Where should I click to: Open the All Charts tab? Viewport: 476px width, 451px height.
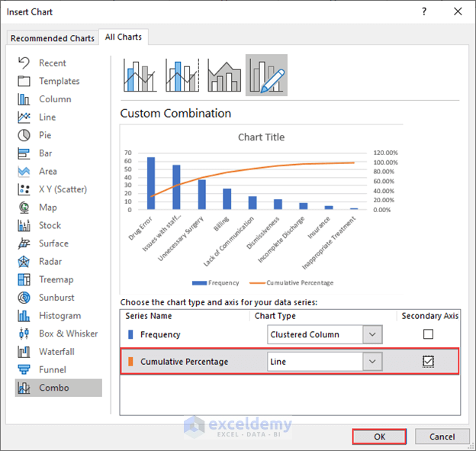click(124, 37)
